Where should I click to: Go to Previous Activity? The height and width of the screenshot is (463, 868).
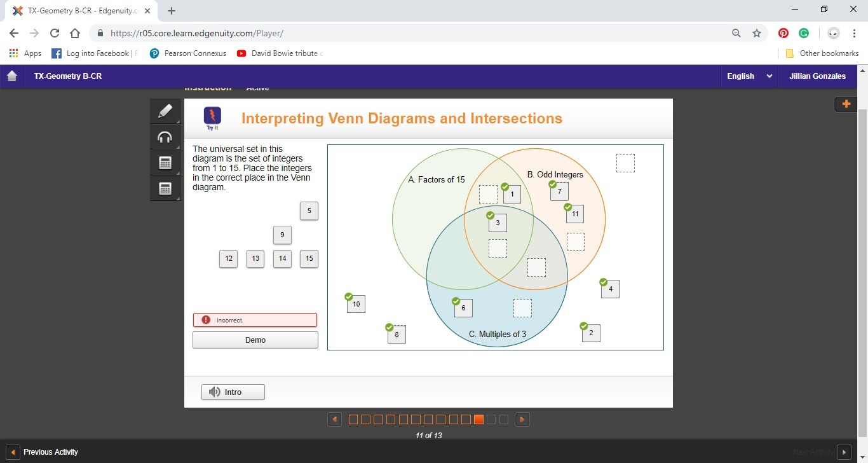point(44,452)
